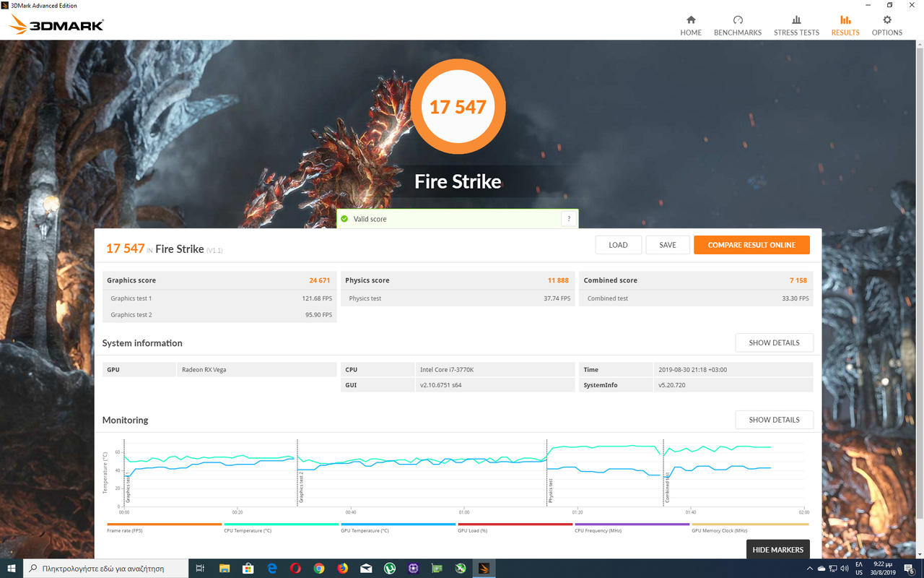Open Task View from the taskbar
The height and width of the screenshot is (578, 924).
coord(201,569)
